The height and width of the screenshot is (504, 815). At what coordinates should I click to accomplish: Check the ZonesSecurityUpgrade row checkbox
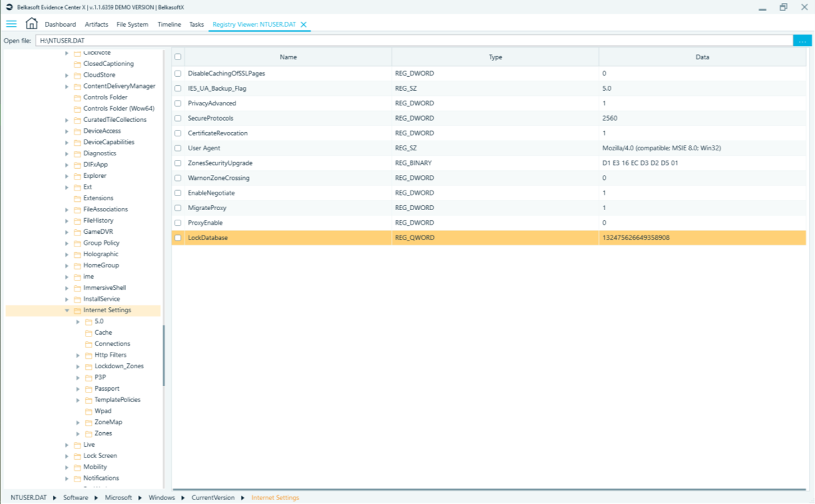pyautogui.click(x=178, y=163)
